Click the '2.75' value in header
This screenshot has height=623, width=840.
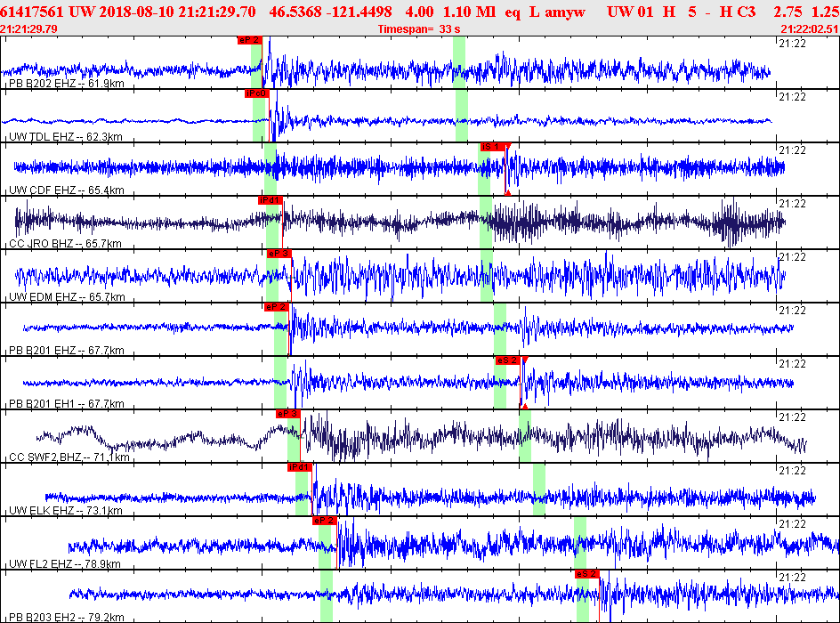(787, 12)
